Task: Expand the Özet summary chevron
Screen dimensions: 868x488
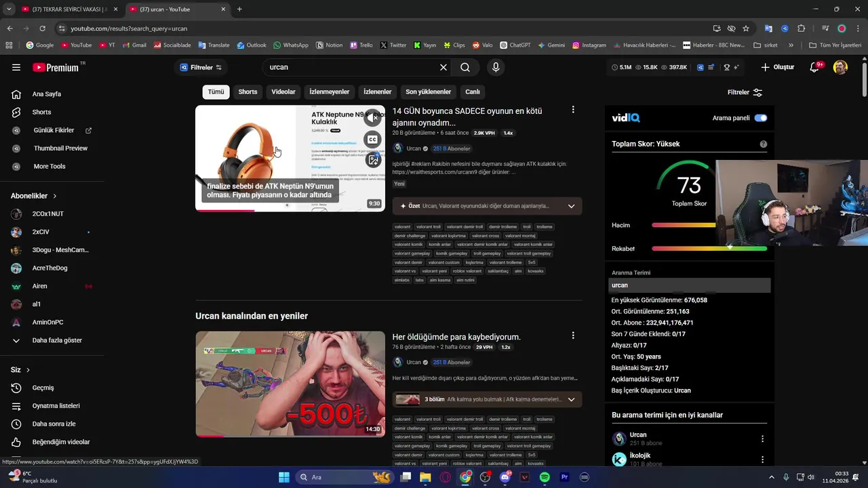Action: point(571,206)
